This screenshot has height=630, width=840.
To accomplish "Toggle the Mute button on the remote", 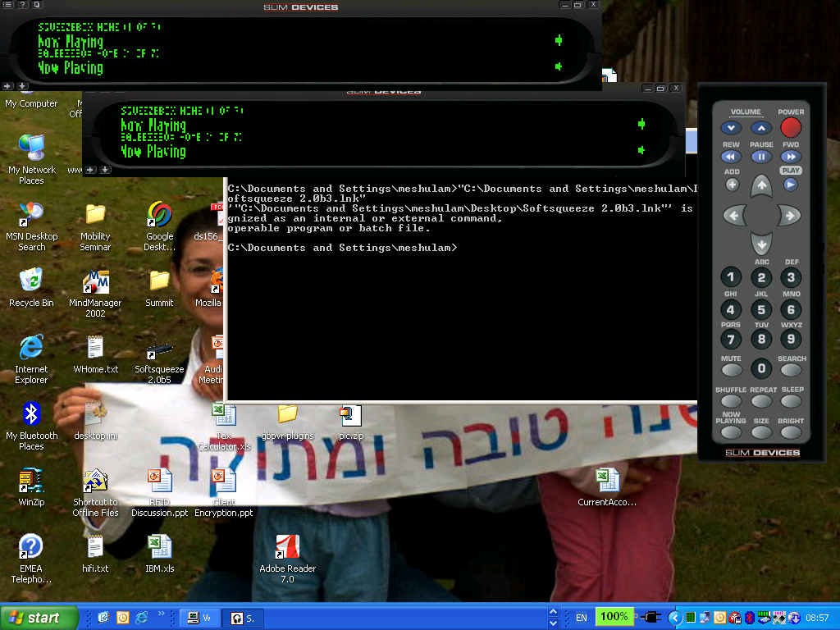I will coord(731,370).
